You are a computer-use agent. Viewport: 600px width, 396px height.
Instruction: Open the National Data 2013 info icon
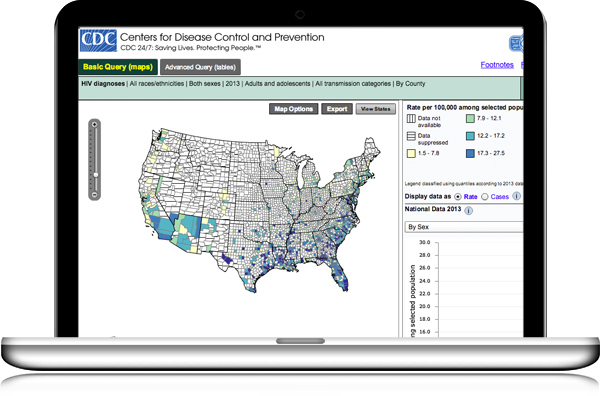tap(468, 210)
